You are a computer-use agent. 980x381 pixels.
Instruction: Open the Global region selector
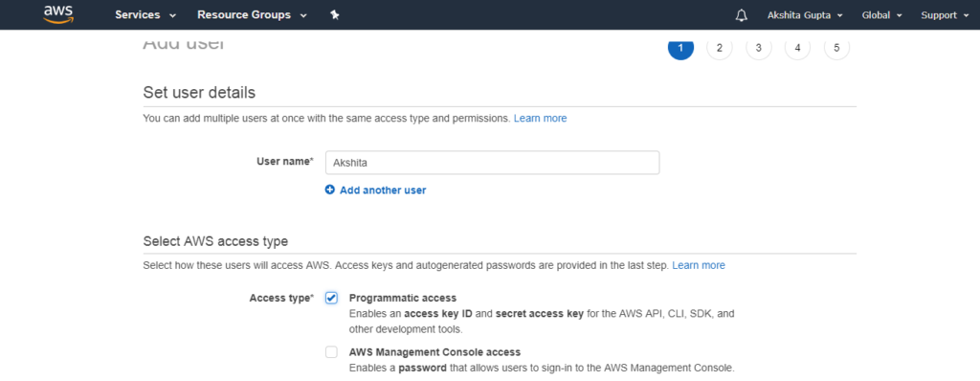click(881, 15)
